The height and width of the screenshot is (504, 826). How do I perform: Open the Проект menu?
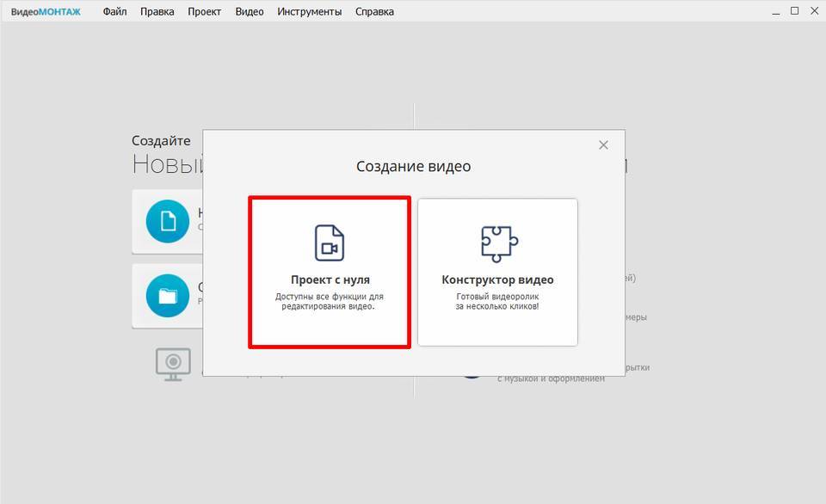point(204,11)
